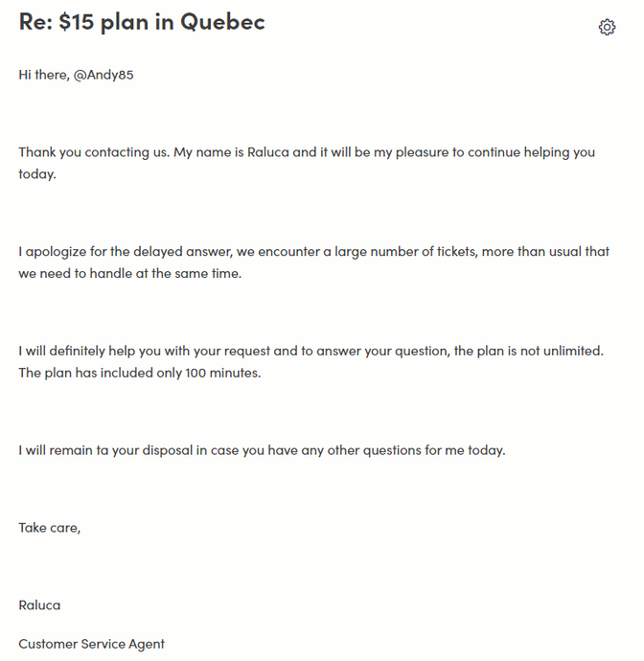Screen dimensions: 644x661
Task: Click the "Take care," closing line
Action: (50, 527)
